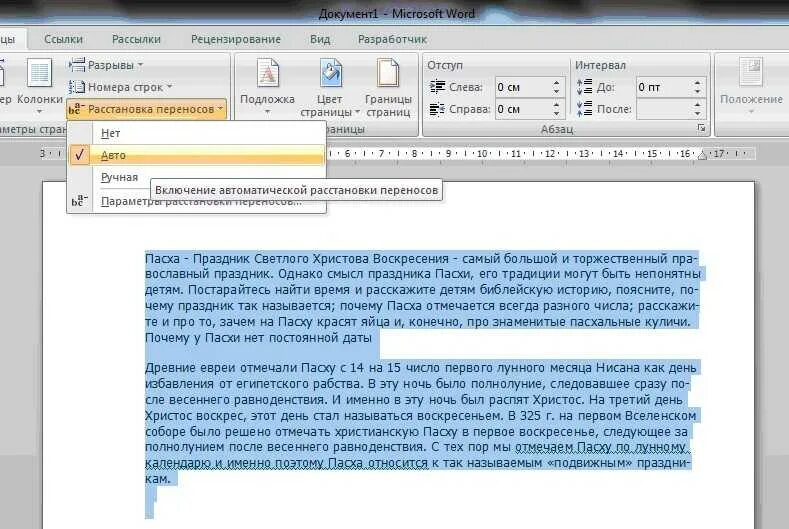
Task: Click the spacing before До icon
Action: (x=585, y=87)
